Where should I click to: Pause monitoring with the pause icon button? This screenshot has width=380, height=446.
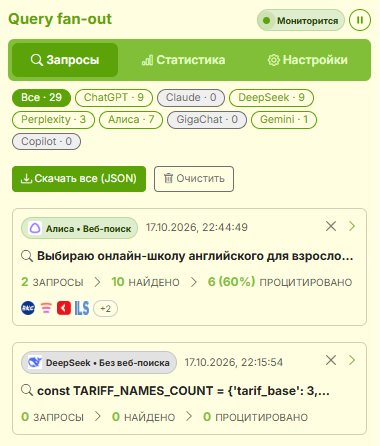click(x=360, y=20)
